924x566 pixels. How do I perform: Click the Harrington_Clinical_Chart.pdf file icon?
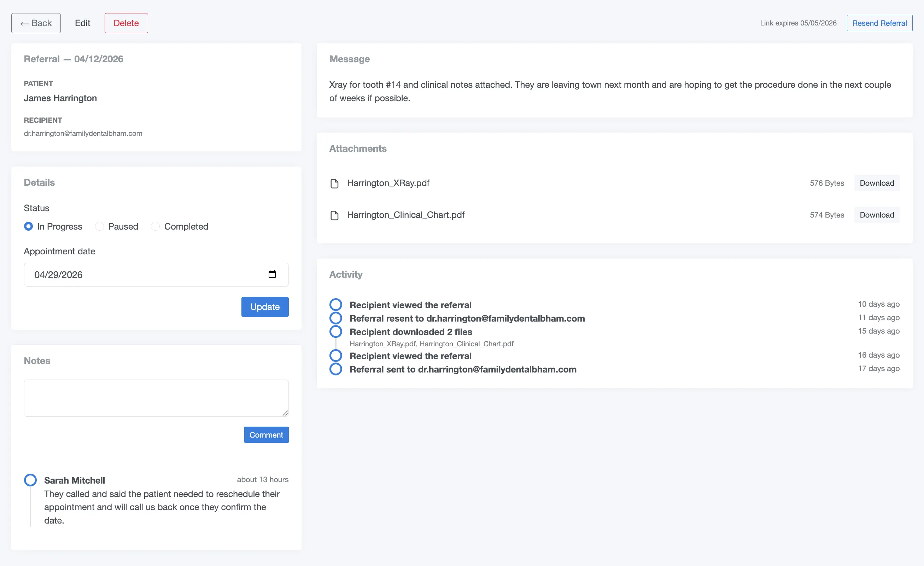(334, 215)
